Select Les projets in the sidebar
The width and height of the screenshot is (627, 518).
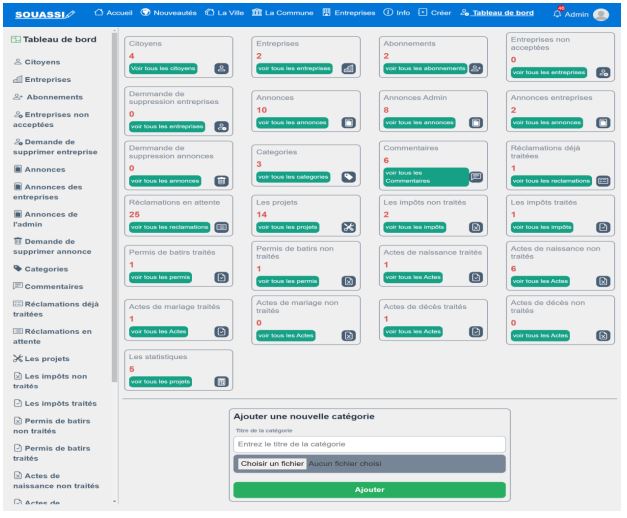click(x=50, y=358)
